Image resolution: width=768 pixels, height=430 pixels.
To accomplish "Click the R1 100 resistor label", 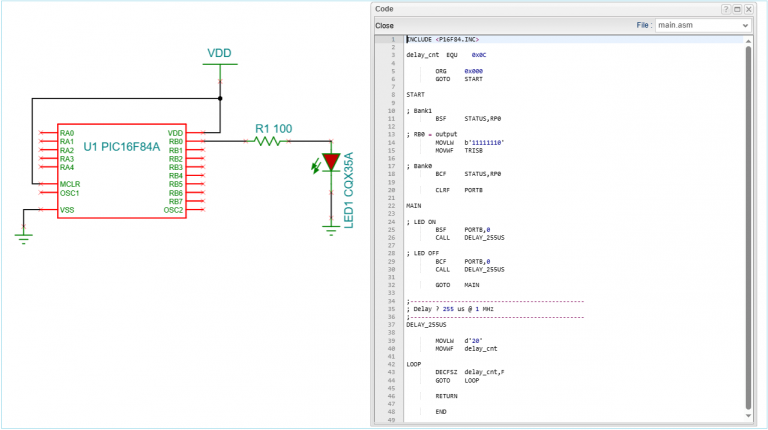I will (273, 129).
